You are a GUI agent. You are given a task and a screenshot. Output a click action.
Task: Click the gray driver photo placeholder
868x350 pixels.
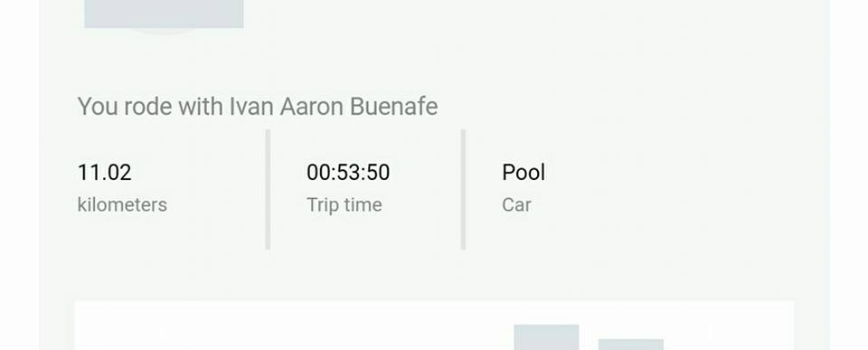pyautogui.click(x=164, y=14)
